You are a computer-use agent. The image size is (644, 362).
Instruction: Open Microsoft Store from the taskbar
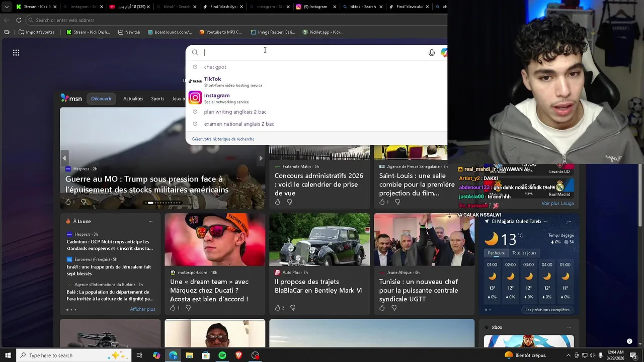(206, 355)
